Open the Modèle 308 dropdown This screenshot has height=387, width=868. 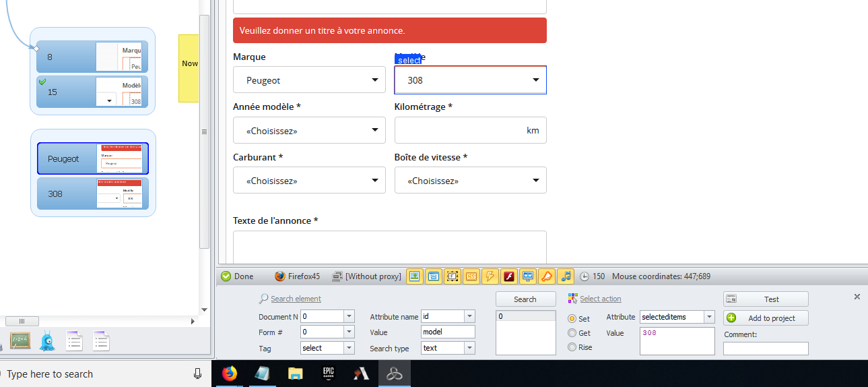coord(471,80)
